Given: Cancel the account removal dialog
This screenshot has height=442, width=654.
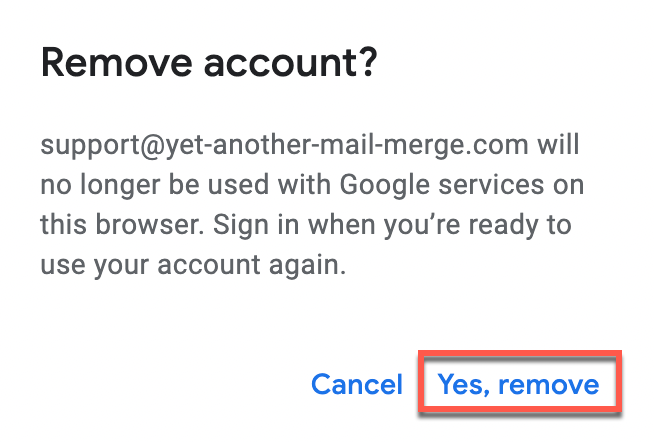Looking at the screenshot, I should 357,385.
